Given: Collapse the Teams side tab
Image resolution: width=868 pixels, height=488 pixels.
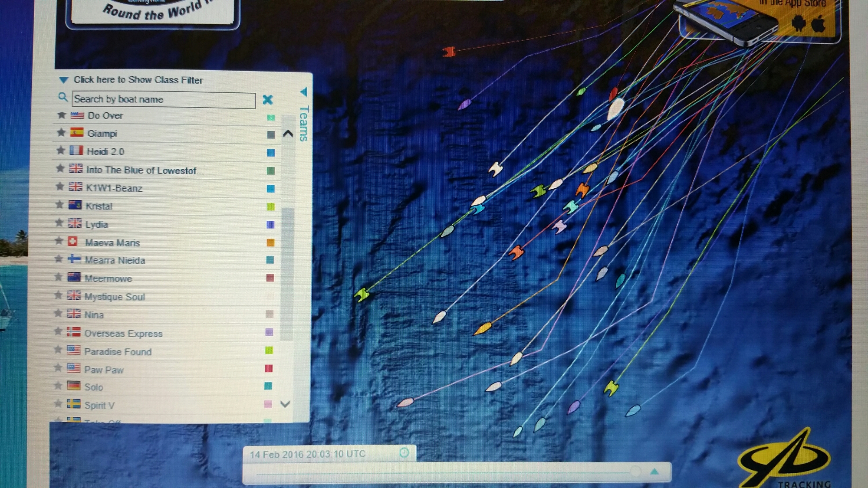Looking at the screenshot, I should pyautogui.click(x=304, y=92).
